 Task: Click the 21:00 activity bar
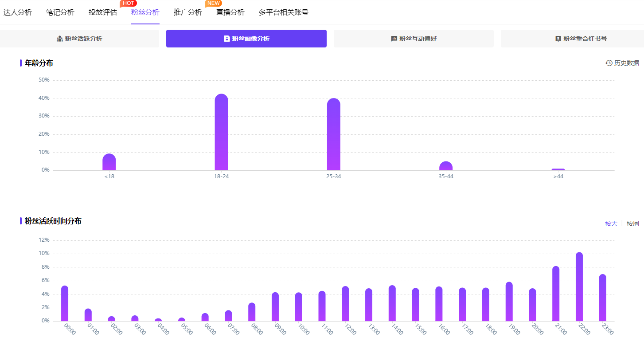pos(556,294)
